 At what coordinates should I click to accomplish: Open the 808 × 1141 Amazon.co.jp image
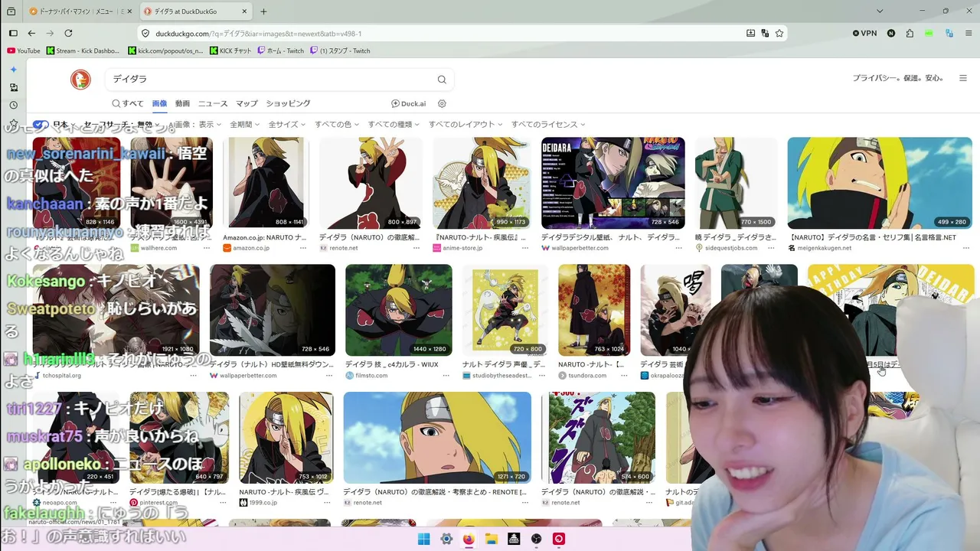pyautogui.click(x=267, y=183)
